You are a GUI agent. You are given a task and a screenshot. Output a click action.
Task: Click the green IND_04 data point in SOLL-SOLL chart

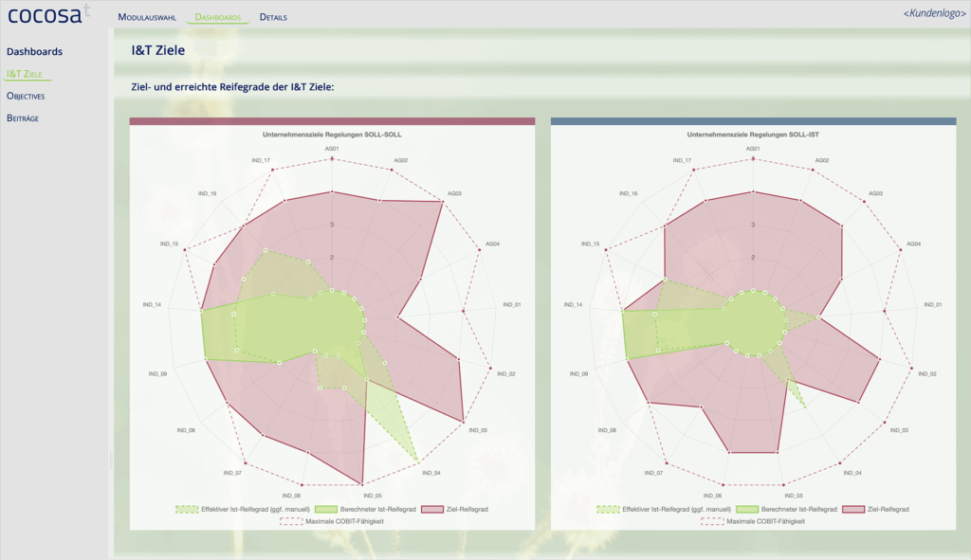pyautogui.click(x=418, y=462)
